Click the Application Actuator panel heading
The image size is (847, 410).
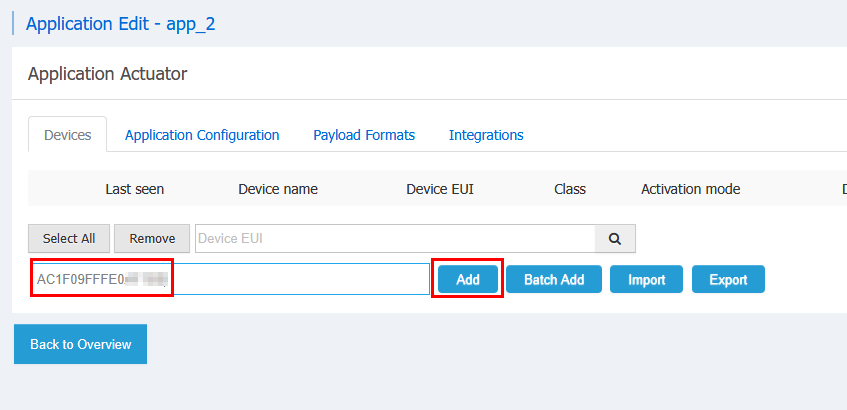point(108,73)
